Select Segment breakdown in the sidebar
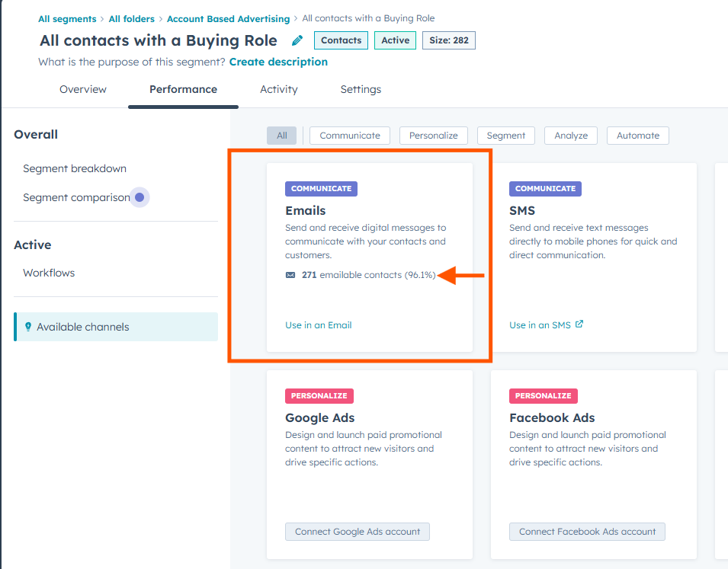 pos(74,168)
